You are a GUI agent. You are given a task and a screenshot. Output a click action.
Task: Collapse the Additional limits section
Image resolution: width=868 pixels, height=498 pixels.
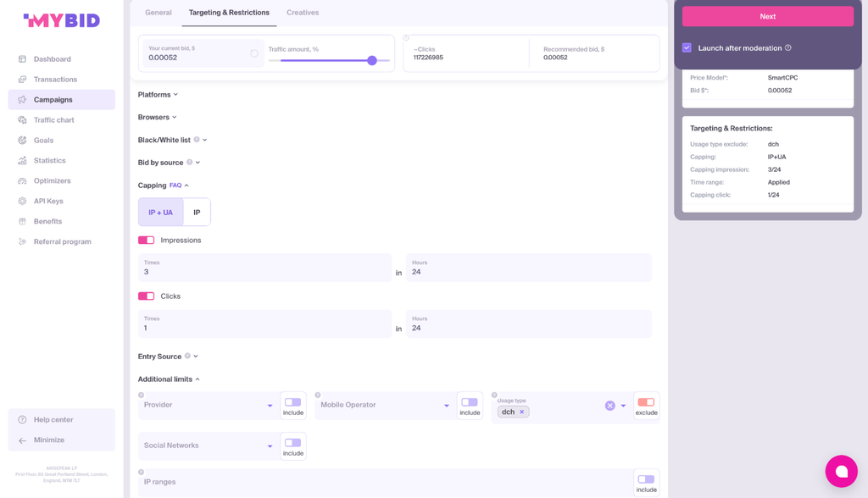pos(169,379)
